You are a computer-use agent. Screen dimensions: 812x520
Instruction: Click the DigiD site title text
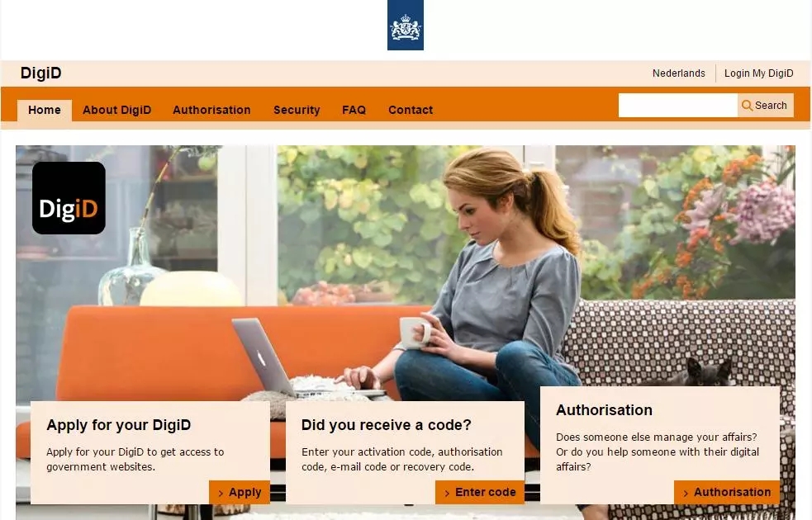coord(41,73)
